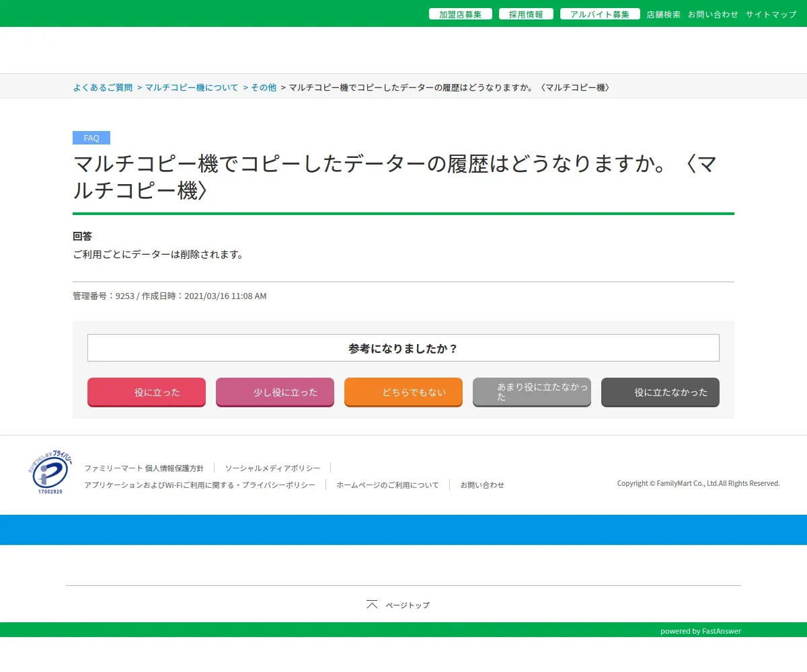Open ソーシャルメディアポリシー link
807x672 pixels.
pyautogui.click(x=272, y=468)
